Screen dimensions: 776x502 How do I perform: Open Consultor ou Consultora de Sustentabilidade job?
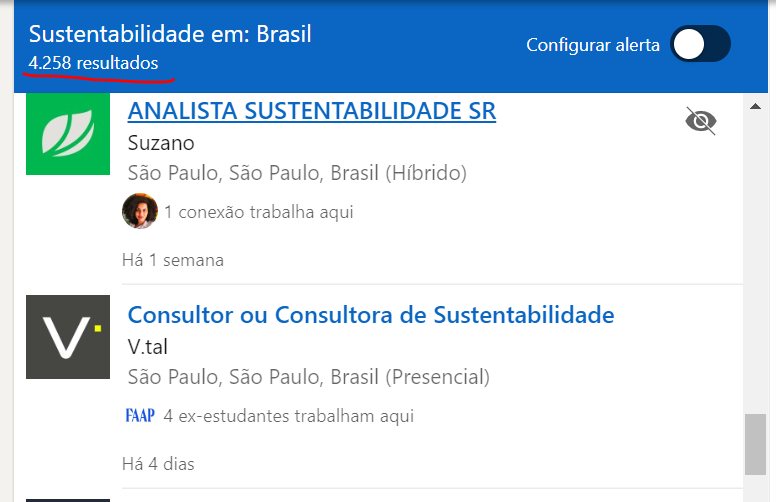pyautogui.click(x=371, y=315)
